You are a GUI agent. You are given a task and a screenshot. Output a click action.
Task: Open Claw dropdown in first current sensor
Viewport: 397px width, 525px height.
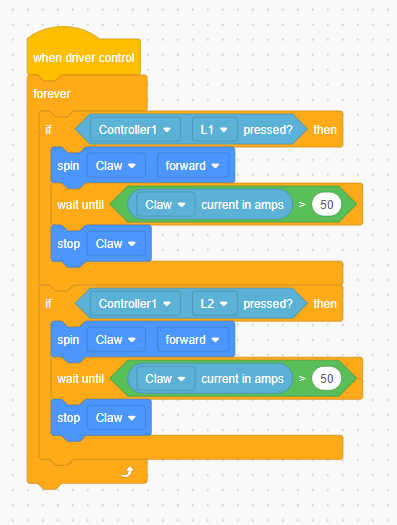166,205
